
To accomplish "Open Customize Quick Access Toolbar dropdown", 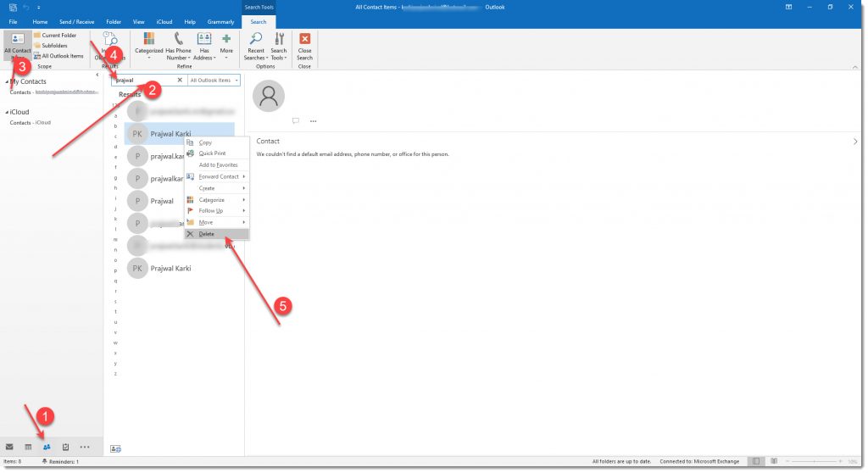I will click(x=39, y=8).
